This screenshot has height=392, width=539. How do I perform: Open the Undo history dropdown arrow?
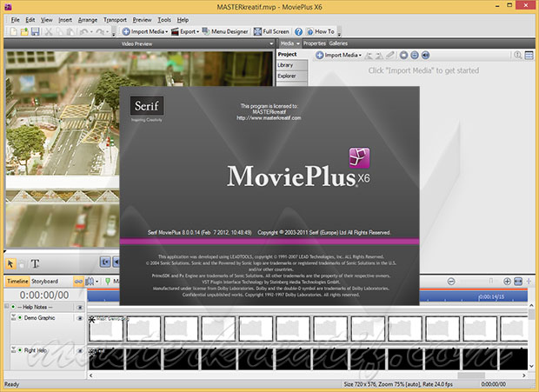click(91, 32)
